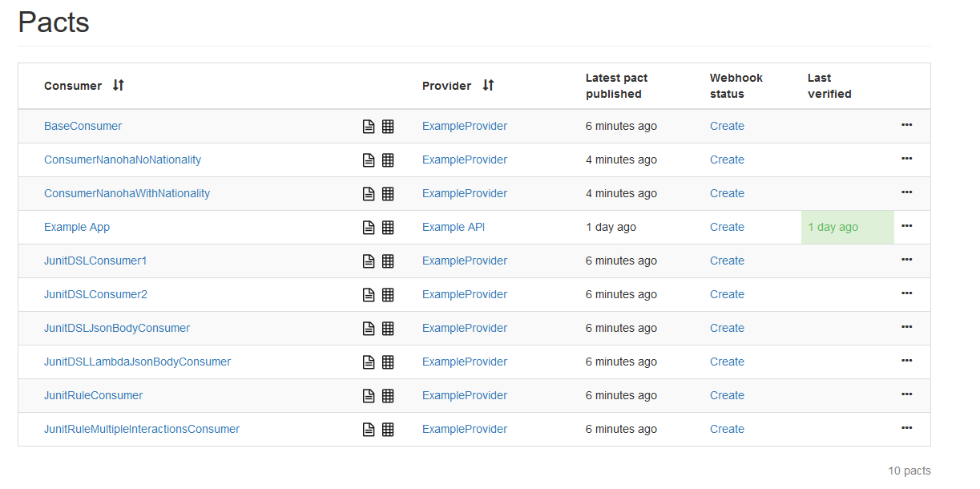This screenshot has width=980, height=489.
Task: View pact document for Example App
Action: [369, 228]
